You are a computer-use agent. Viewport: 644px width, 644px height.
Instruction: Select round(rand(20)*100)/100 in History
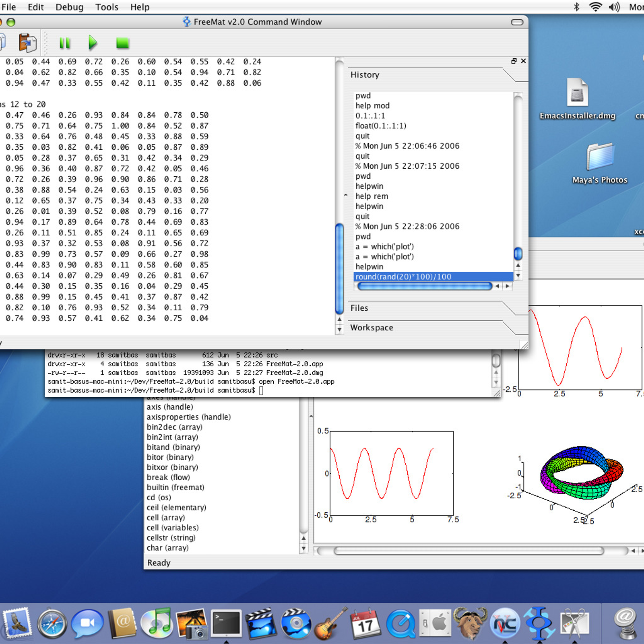tap(433, 277)
